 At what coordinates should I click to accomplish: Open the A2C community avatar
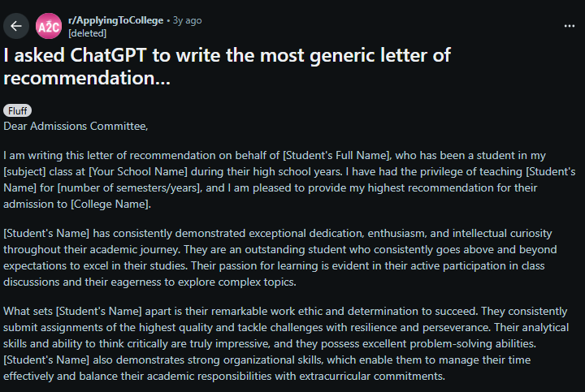click(x=49, y=26)
